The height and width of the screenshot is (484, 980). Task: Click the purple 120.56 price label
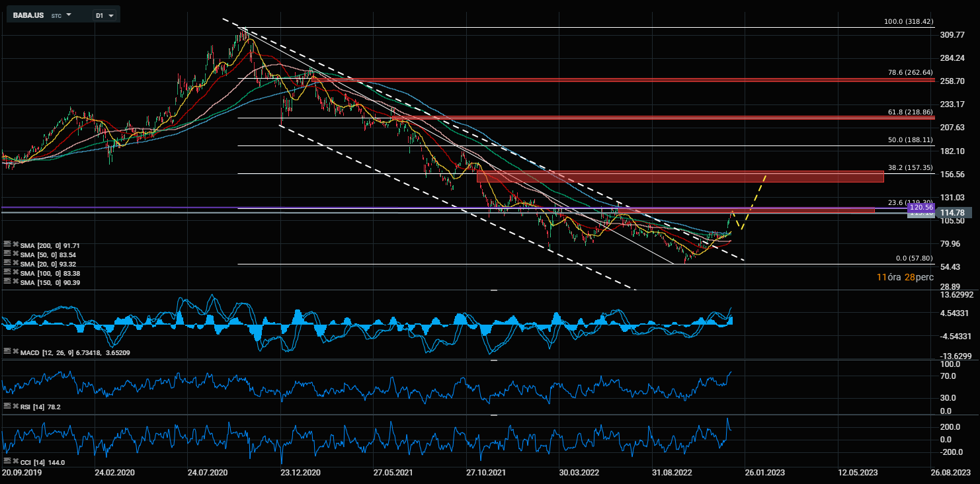[920, 208]
